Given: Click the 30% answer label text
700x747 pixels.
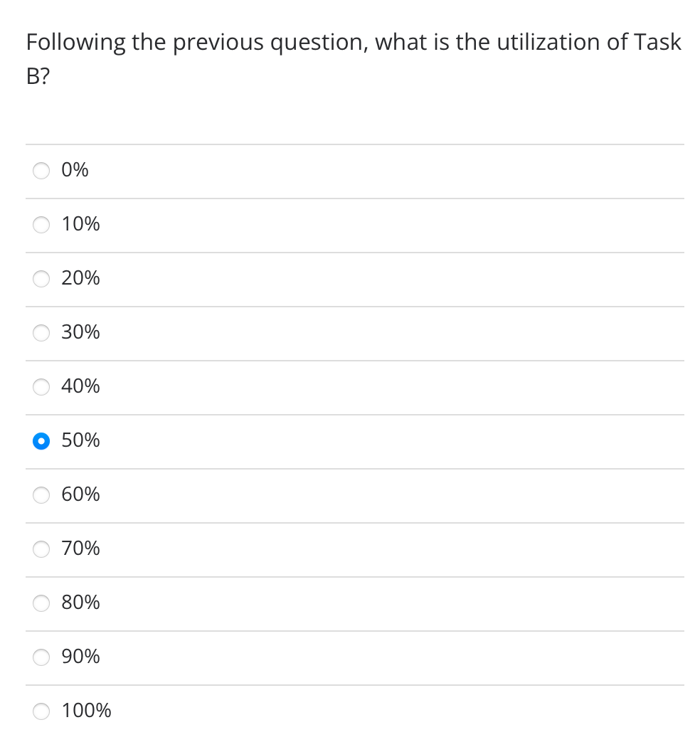Looking at the screenshot, I should click(80, 332).
